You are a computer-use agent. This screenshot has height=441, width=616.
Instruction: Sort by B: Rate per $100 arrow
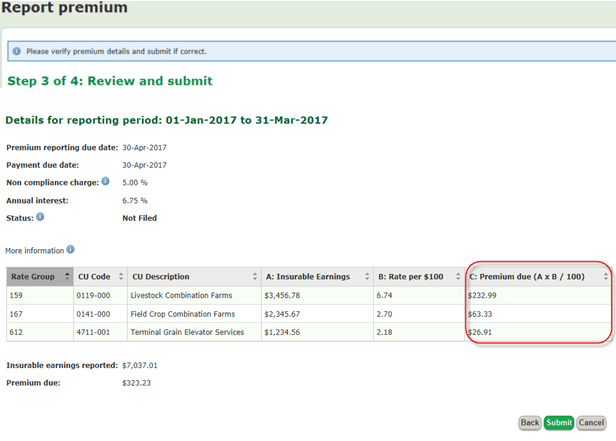458,276
